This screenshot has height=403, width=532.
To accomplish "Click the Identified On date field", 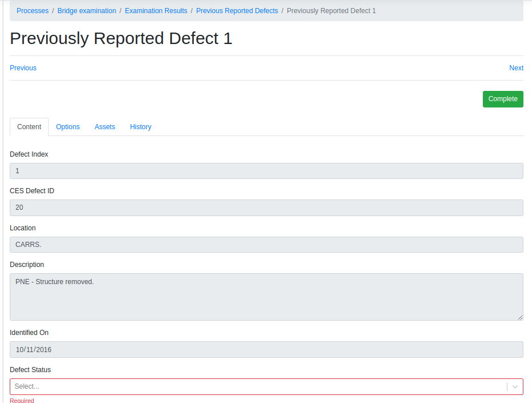I will click(x=266, y=349).
